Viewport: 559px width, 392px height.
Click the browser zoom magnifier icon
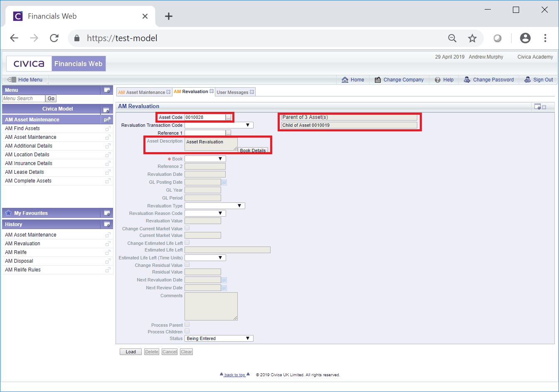click(x=452, y=38)
